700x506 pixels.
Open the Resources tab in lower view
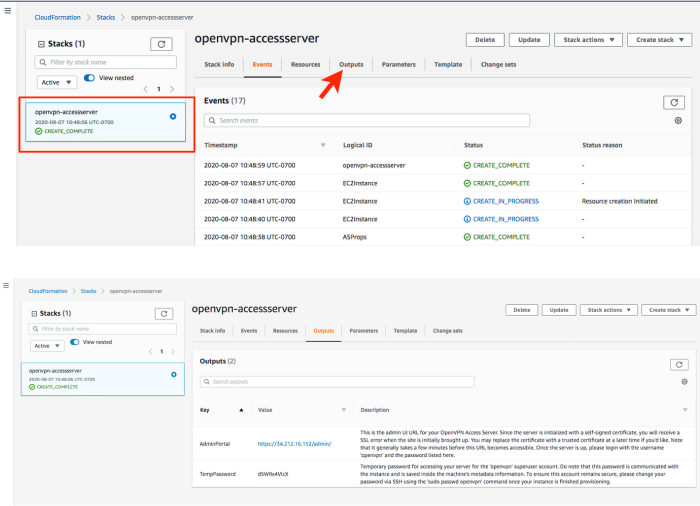point(285,331)
